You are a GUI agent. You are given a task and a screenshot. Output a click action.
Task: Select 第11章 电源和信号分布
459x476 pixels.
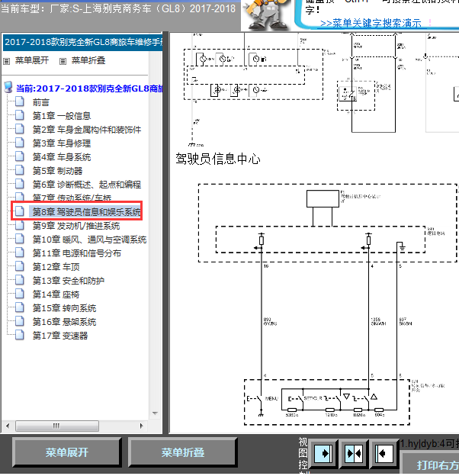[77, 253]
